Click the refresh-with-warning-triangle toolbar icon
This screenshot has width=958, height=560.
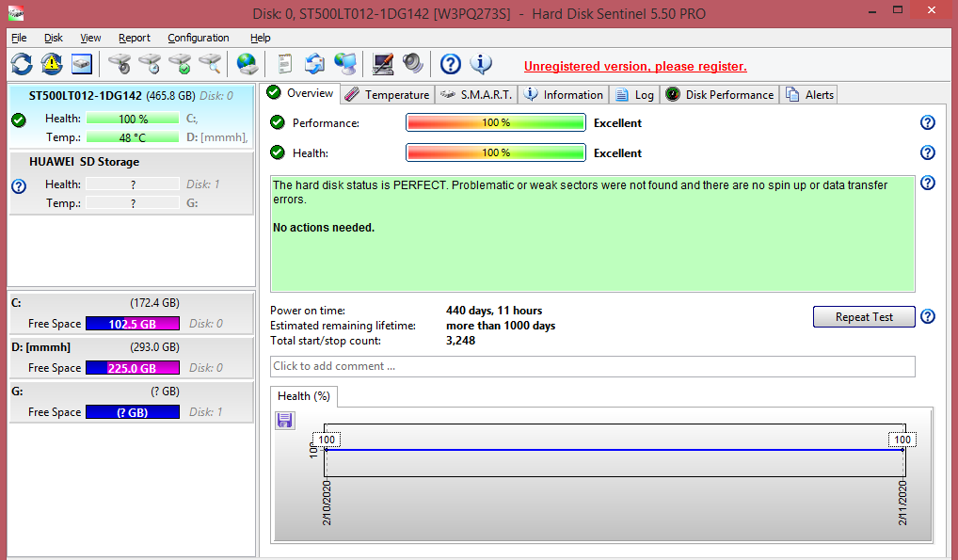point(52,64)
